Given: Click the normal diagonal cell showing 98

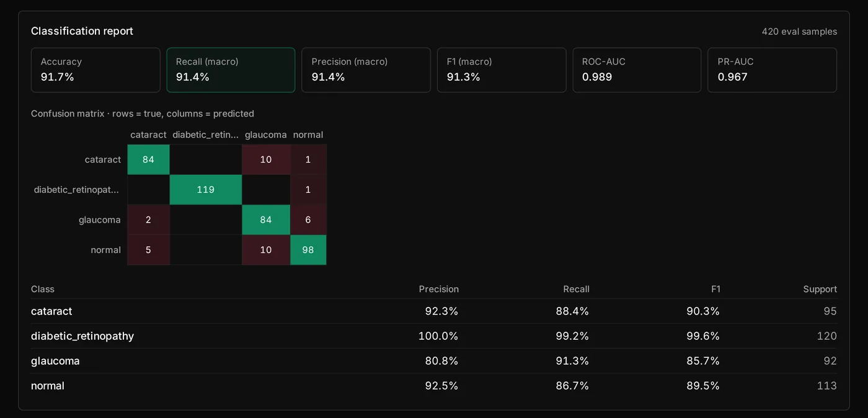Looking at the screenshot, I should [x=308, y=250].
